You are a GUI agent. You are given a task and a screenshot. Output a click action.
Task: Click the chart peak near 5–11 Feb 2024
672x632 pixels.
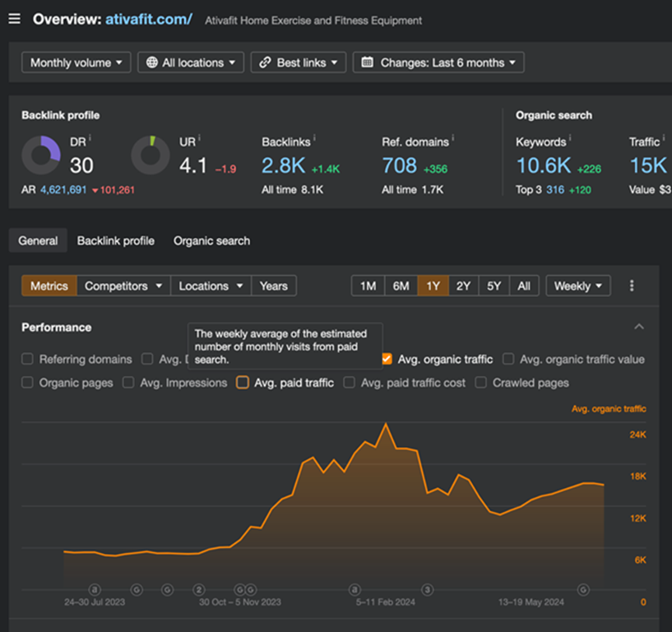point(386,424)
